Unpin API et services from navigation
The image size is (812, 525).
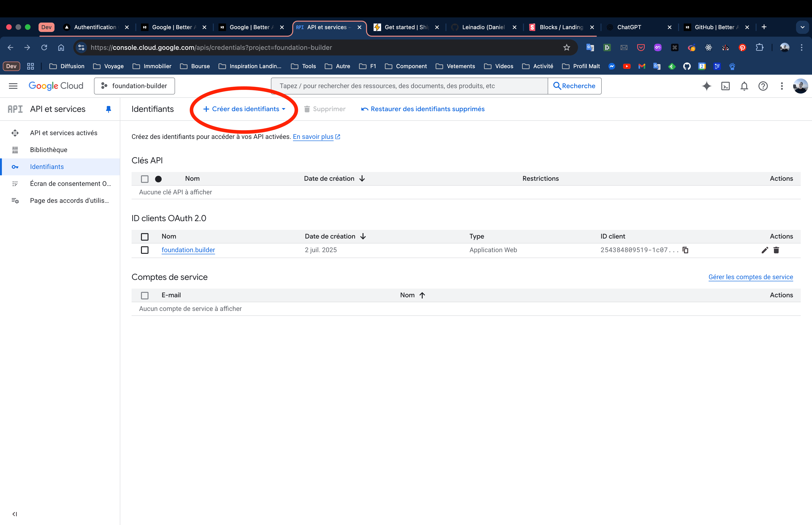pos(108,109)
